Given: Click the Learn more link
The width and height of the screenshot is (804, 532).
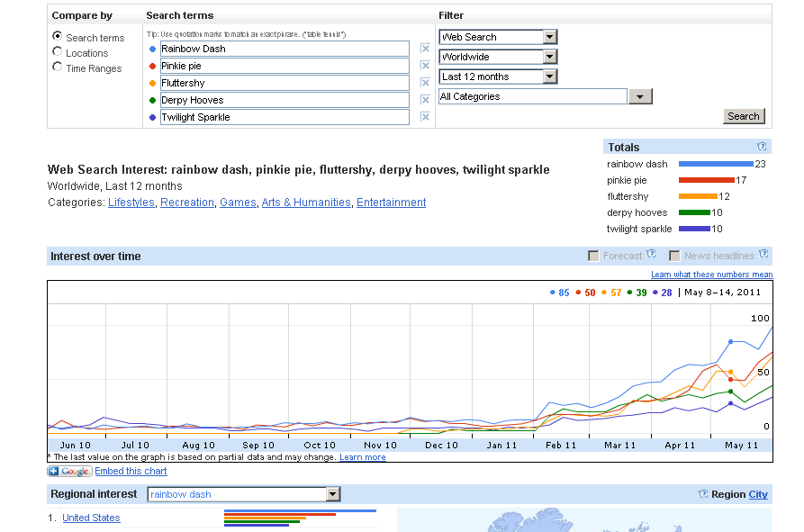Looking at the screenshot, I should click(x=363, y=457).
